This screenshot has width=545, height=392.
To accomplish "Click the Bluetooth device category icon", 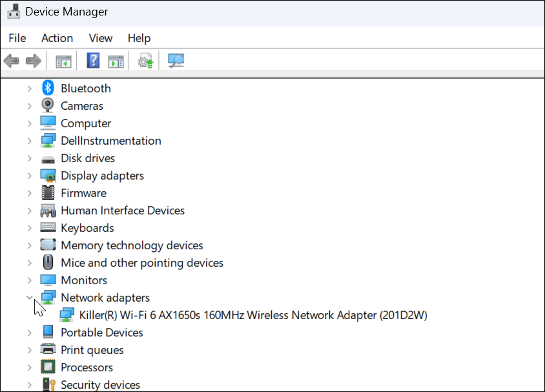I will (x=48, y=88).
